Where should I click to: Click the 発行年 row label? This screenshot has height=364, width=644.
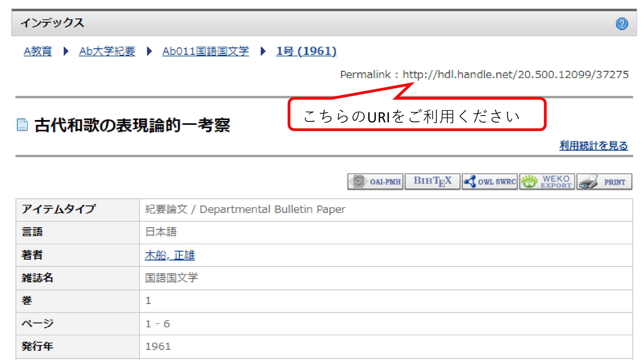click(37, 347)
